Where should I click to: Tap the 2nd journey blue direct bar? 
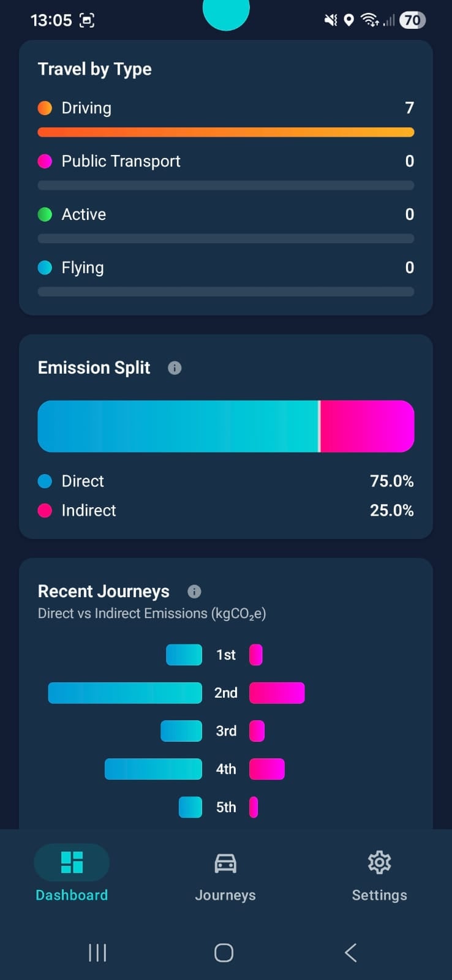[x=125, y=693]
